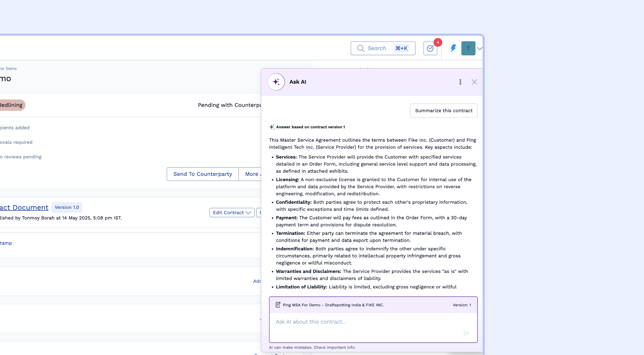Click the T user avatar

point(468,48)
